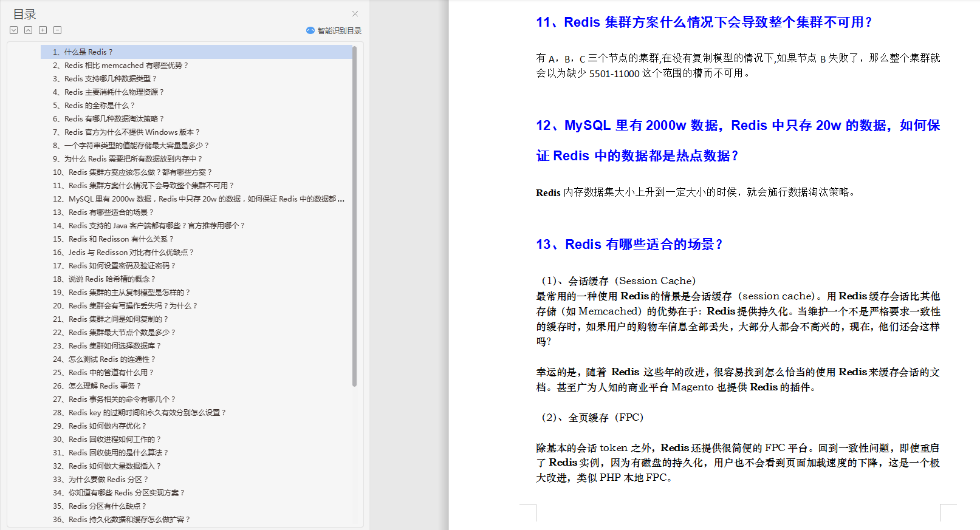Select "32、Redis 如何做大量数据插入"
Viewport: 980px width, 530px height.
(x=107, y=466)
